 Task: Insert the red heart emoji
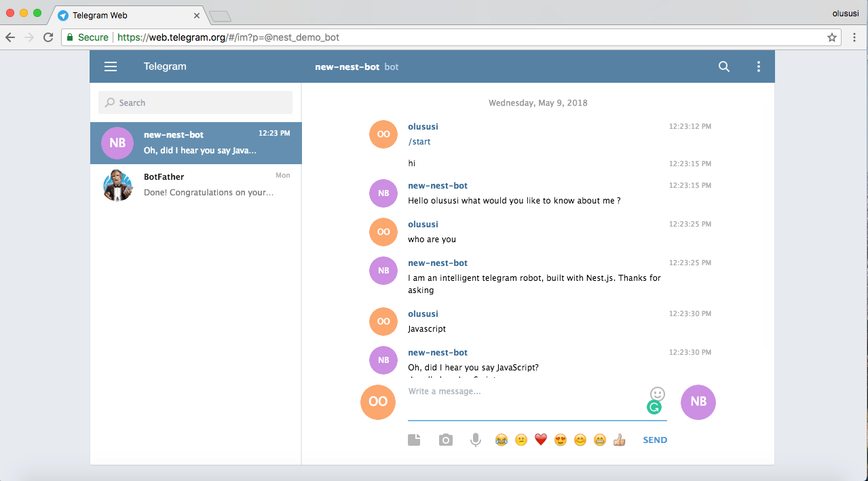tap(541, 440)
